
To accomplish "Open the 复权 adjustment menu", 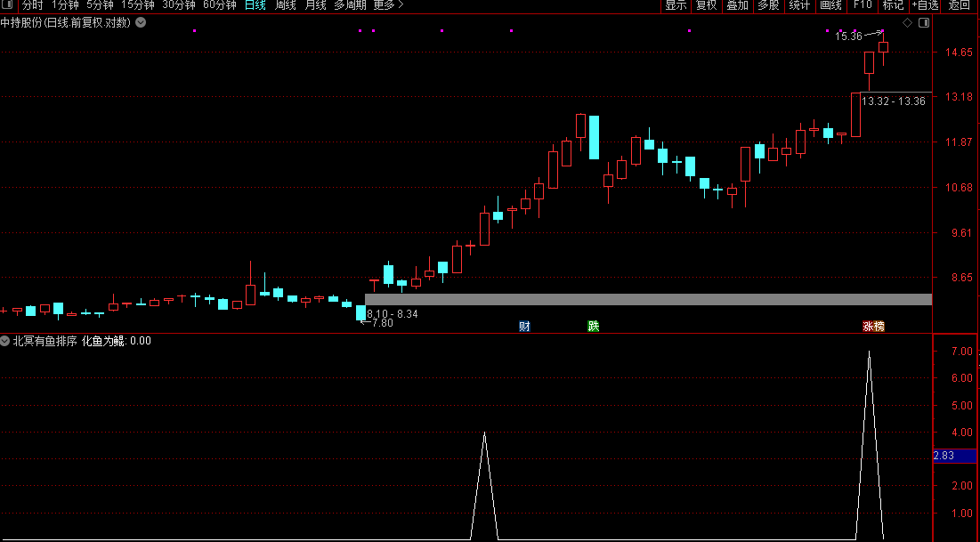I will 706,5.
